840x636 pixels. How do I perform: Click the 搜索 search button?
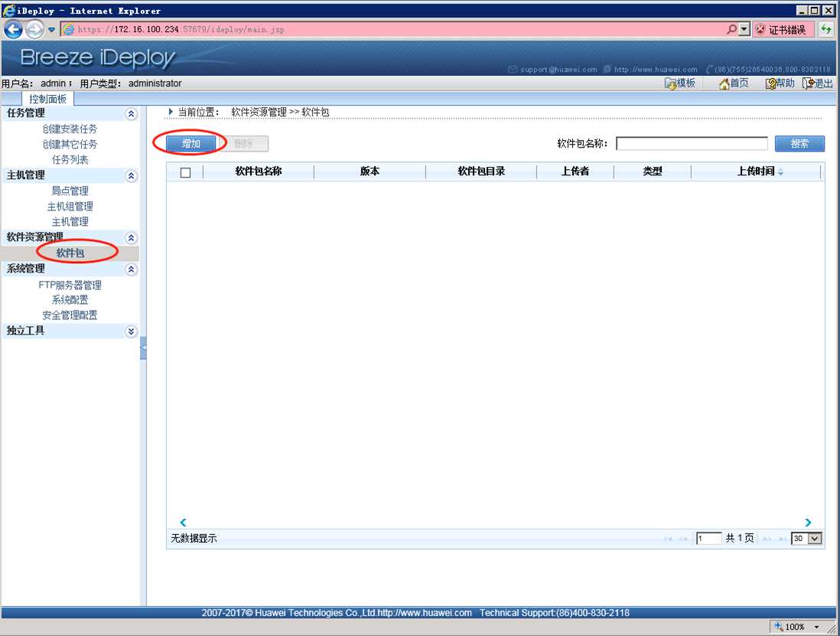tap(799, 144)
